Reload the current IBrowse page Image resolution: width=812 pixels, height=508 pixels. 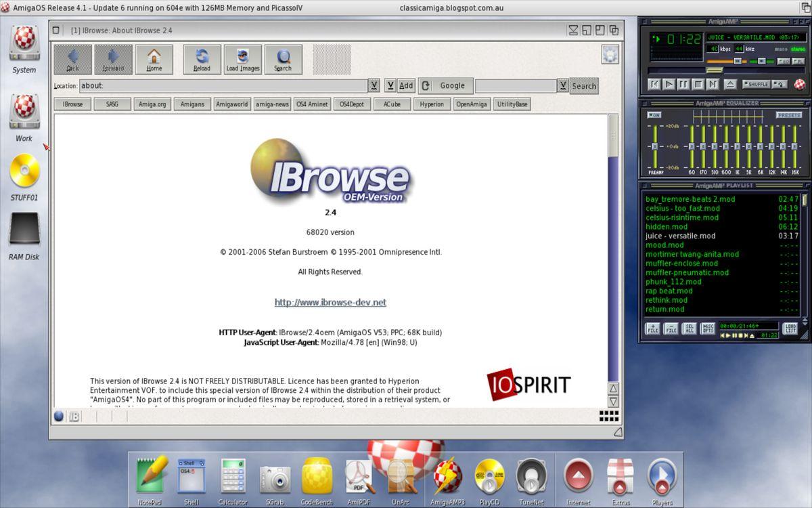pyautogui.click(x=202, y=60)
